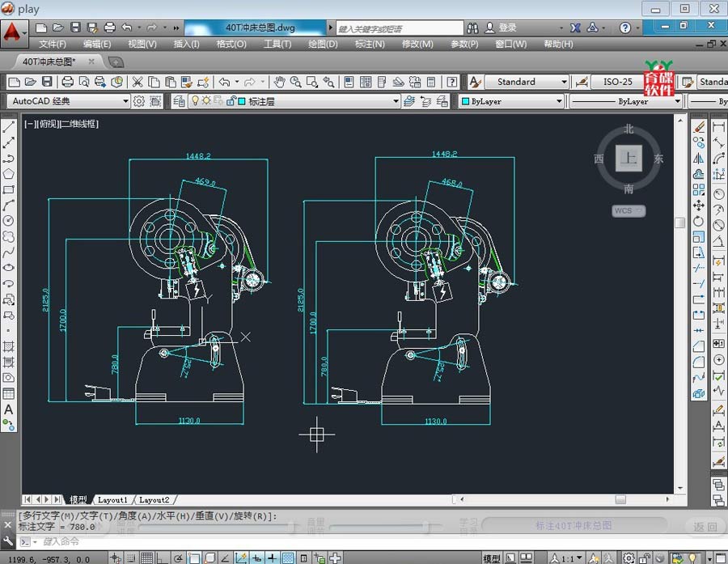
Task: Toggle Object Snap mode
Action: (194, 558)
